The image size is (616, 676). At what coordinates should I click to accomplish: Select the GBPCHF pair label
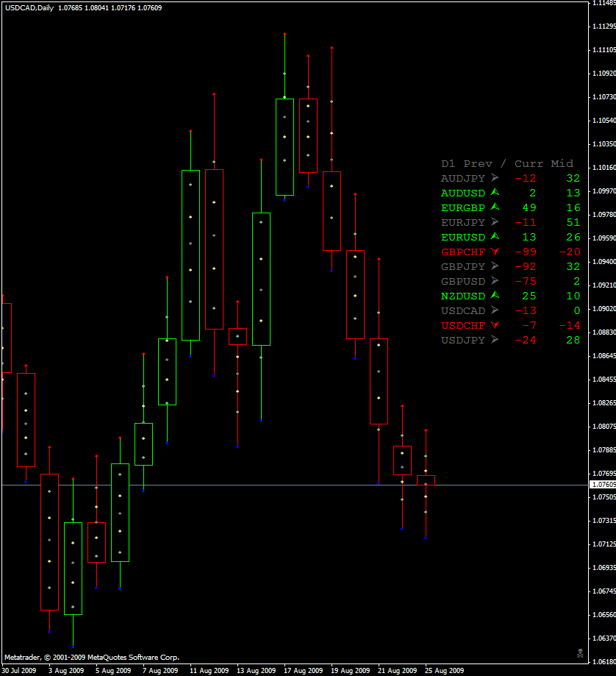tap(463, 252)
